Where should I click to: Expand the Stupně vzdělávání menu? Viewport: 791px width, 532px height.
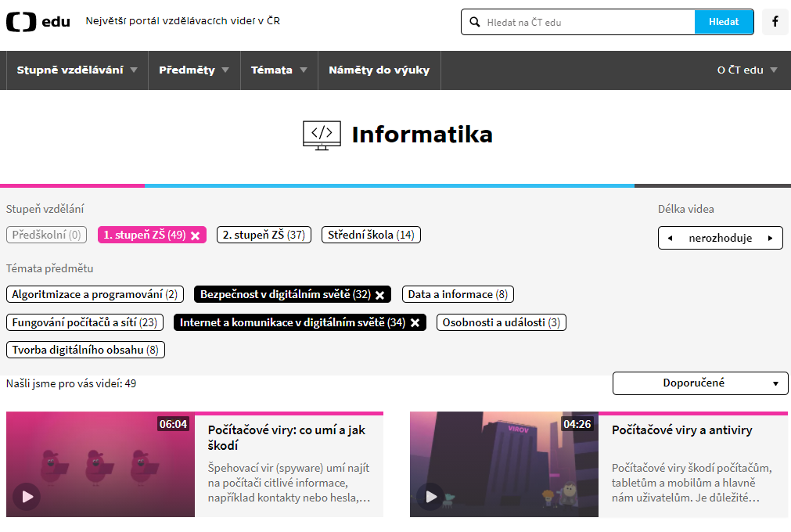click(x=77, y=70)
